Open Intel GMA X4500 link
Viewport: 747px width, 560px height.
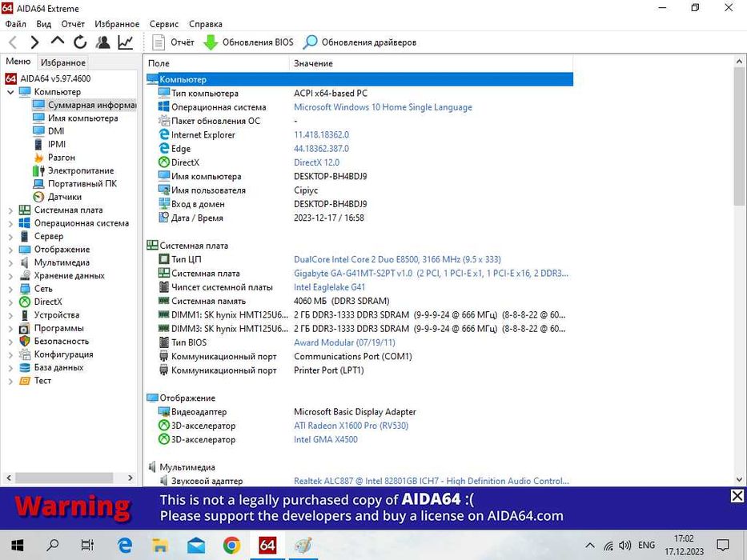[326, 439]
